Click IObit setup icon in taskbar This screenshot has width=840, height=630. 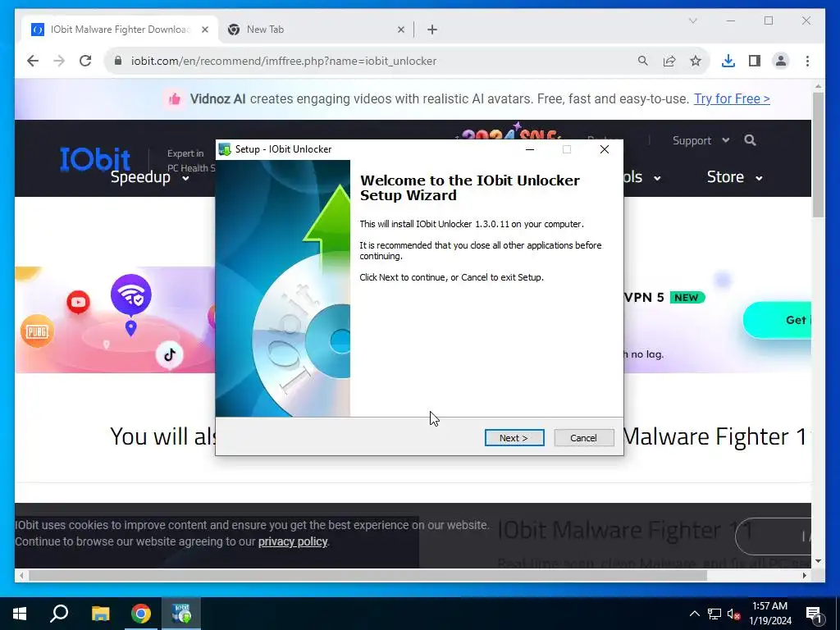[181, 614]
